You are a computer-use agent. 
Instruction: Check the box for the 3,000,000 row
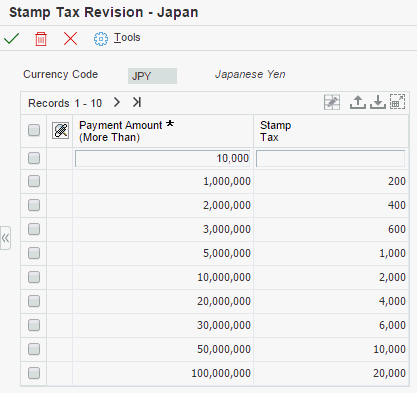point(34,229)
